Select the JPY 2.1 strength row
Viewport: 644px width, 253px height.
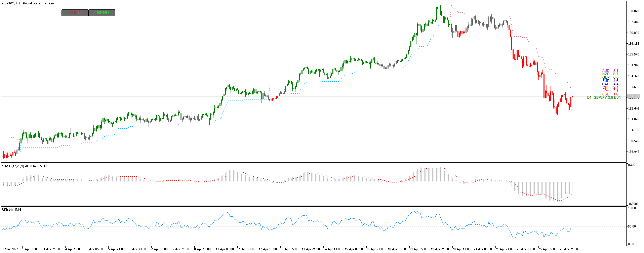tap(610, 91)
